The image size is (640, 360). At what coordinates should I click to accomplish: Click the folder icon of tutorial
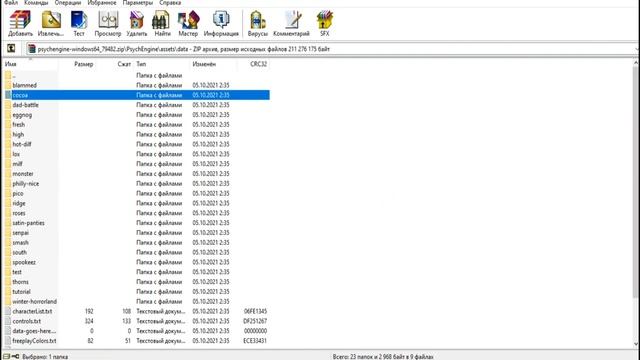point(8,291)
